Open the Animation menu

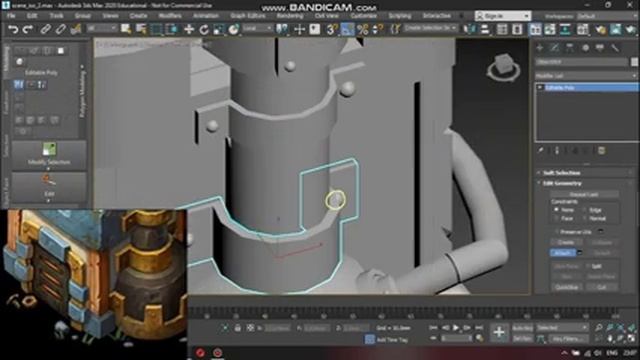click(x=206, y=16)
